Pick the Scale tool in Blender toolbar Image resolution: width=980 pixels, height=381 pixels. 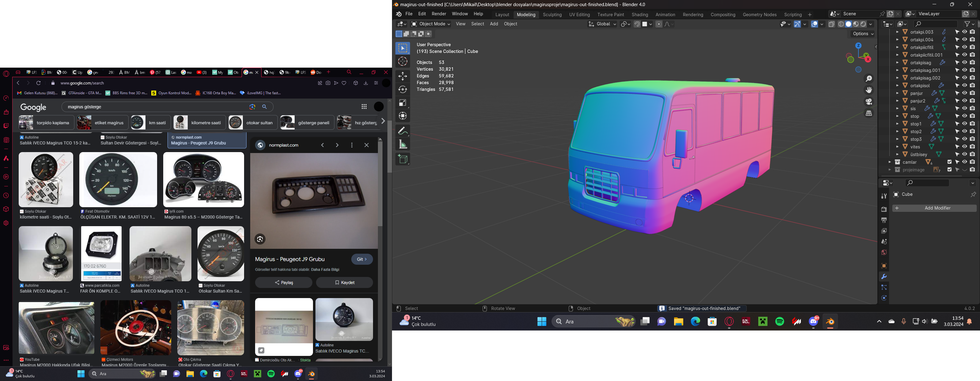402,103
